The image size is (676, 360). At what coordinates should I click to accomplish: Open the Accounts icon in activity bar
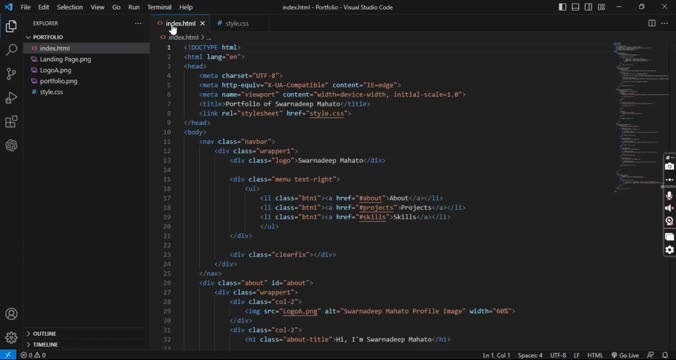point(11,313)
